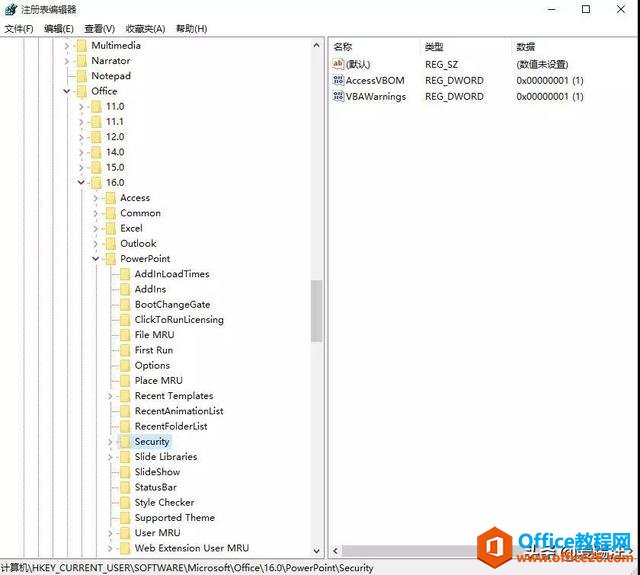Click the values pane scroll left arrow

(336, 551)
